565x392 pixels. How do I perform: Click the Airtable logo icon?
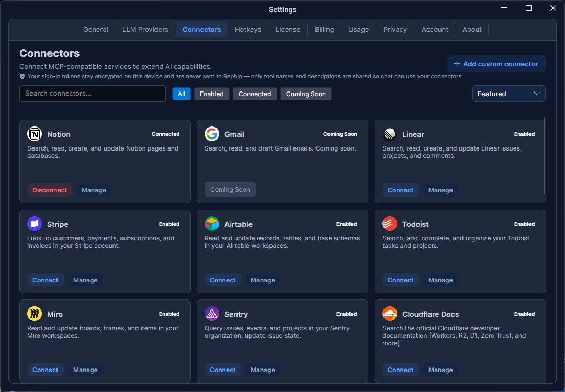pos(212,224)
